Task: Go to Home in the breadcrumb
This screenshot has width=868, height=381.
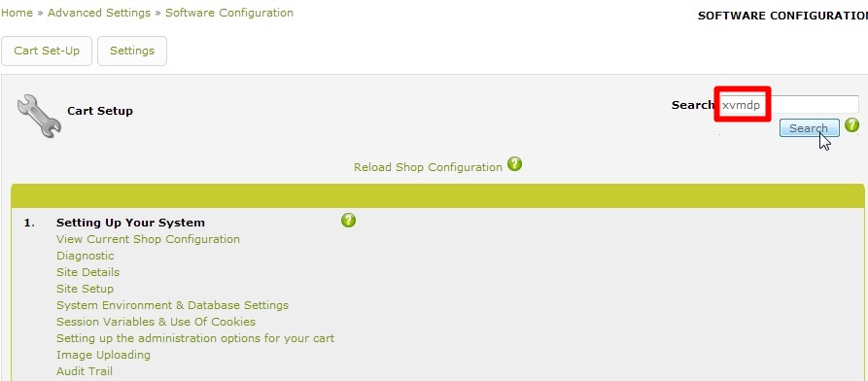Action: [17, 13]
